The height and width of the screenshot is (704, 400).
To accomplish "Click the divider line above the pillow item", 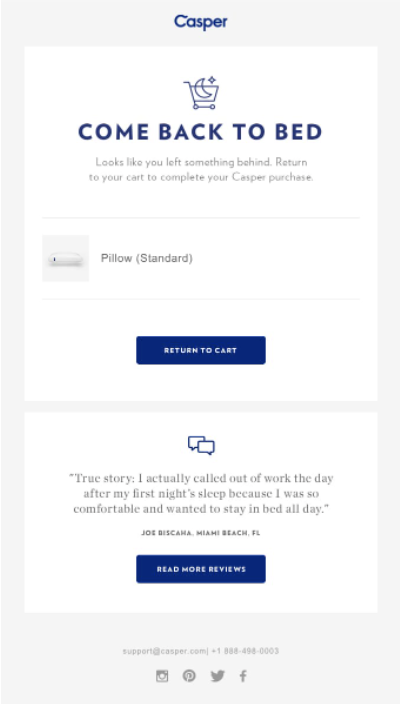I will [x=201, y=218].
